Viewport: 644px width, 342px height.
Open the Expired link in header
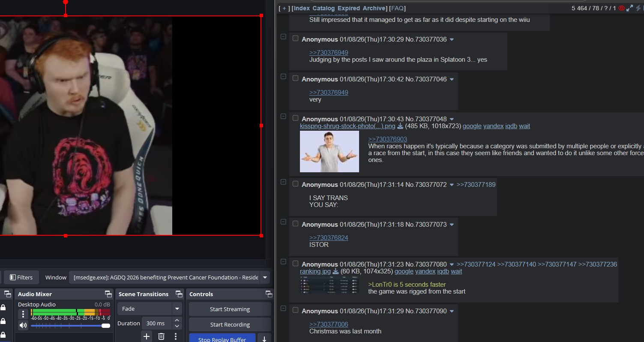pyautogui.click(x=349, y=8)
